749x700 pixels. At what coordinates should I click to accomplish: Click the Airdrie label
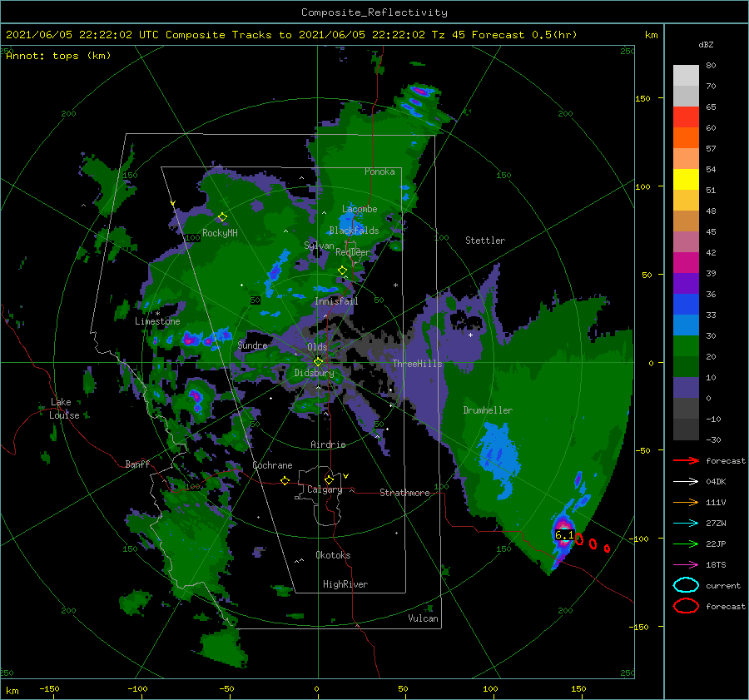click(328, 444)
